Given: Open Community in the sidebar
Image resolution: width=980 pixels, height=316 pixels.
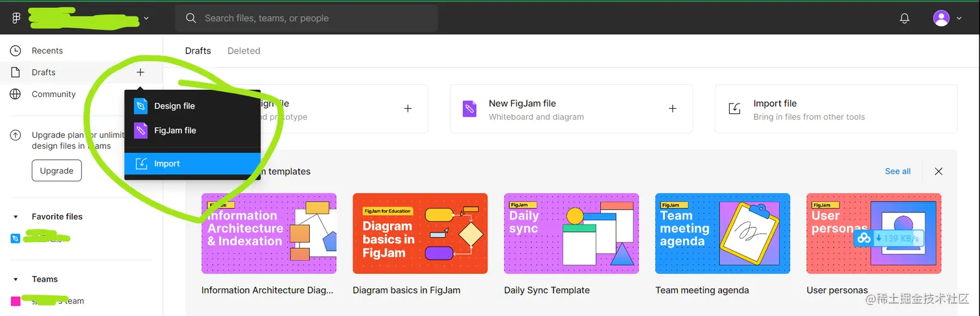Looking at the screenshot, I should pos(54,94).
